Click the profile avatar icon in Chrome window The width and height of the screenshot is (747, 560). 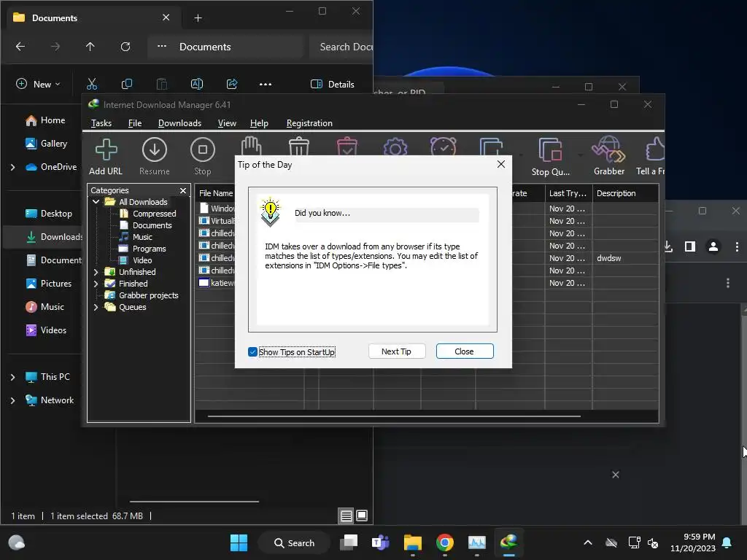[x=713, y=246]
